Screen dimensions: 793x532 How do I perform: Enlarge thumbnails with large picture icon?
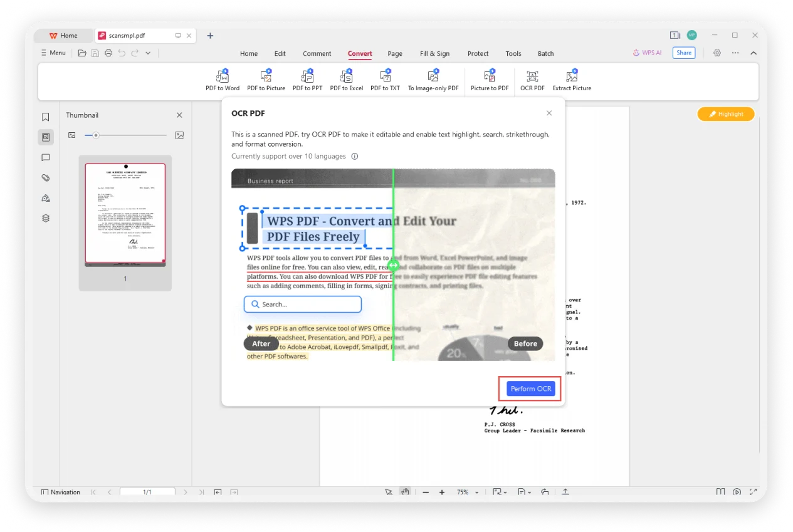(179, 135)
